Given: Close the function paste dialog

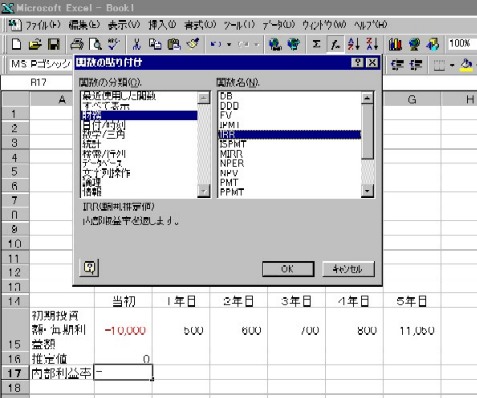Looking at the screenshot, I should (x=372, y=62).
